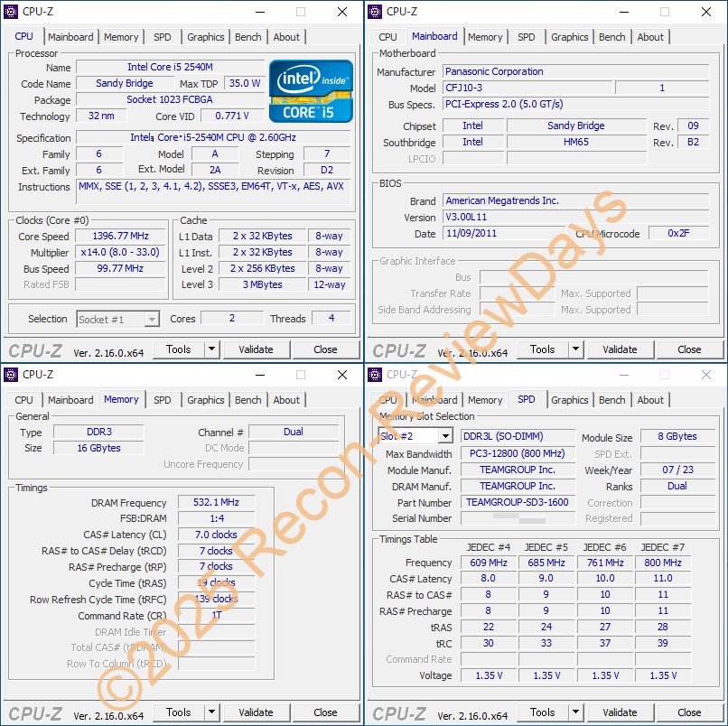Close motherboard window using title bar X
Viewport: 728px width, 726px height.
pyautogui.click(x=705, y=12)
